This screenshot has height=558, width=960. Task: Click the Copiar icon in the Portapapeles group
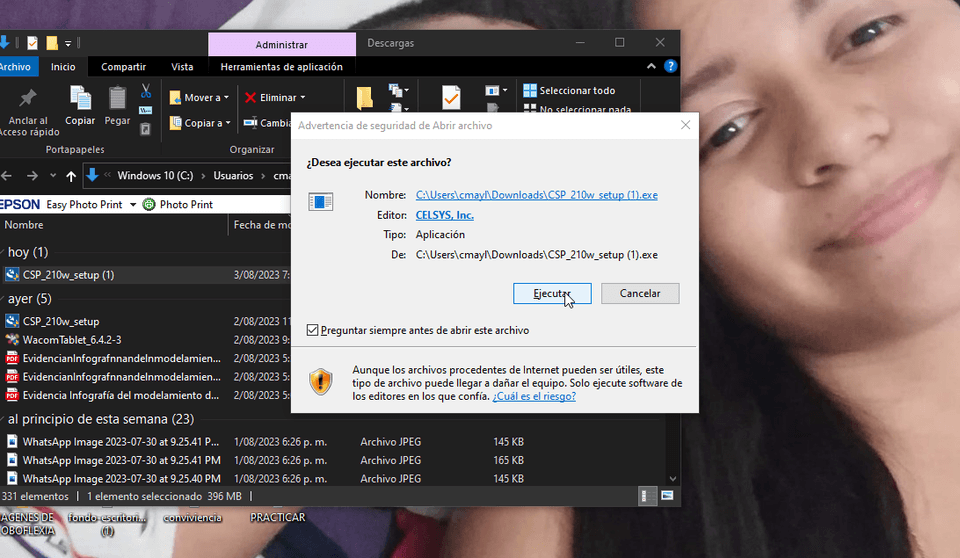pos(80,98)
